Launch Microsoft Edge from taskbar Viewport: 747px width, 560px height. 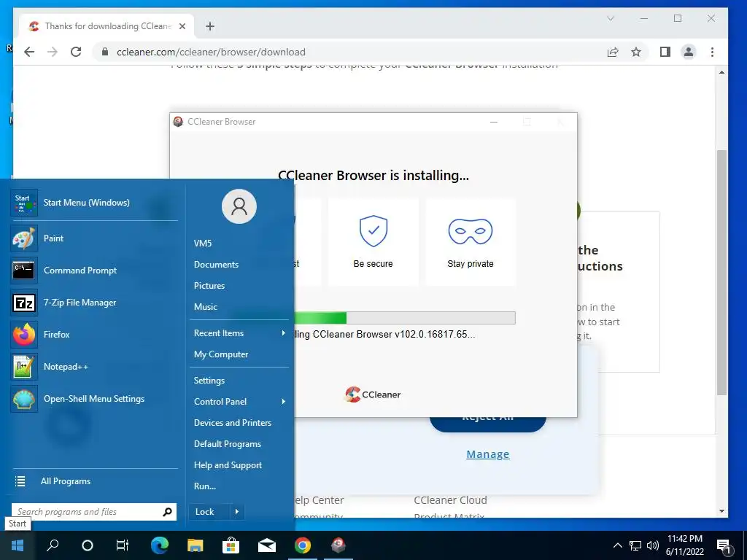(159, 545)
